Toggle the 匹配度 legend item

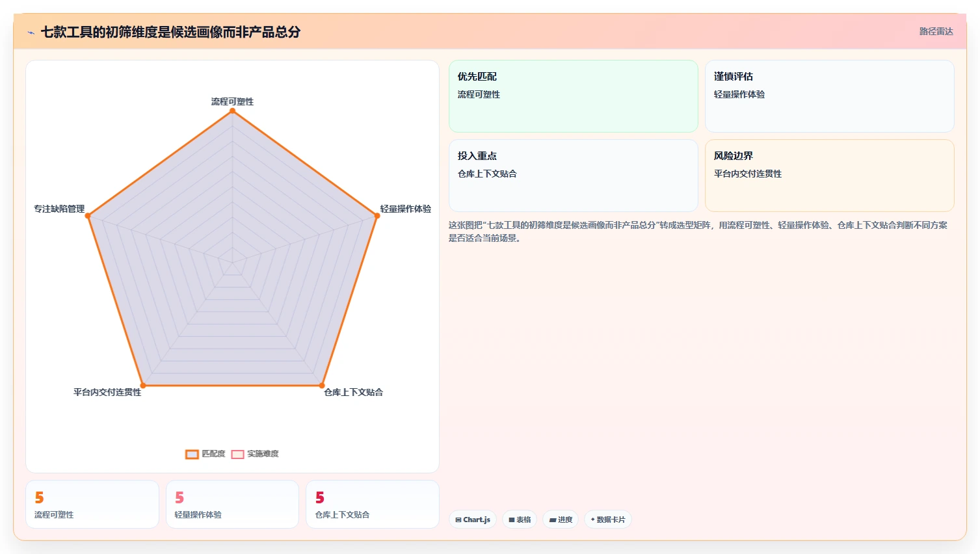[205, 454]
